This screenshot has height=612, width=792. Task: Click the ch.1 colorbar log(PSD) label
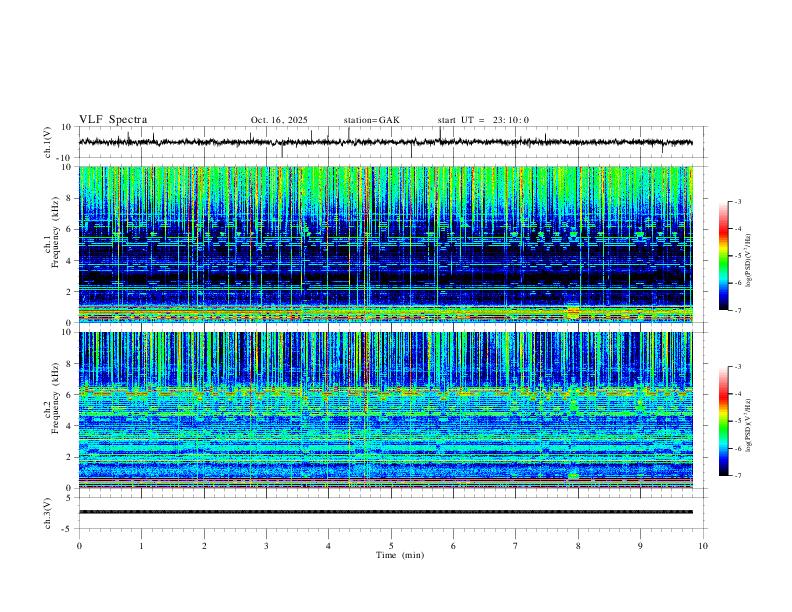coord(749,260)
